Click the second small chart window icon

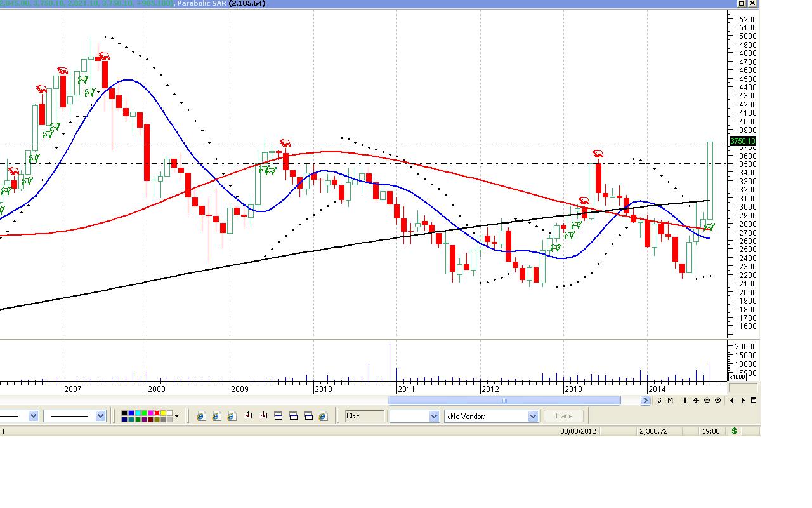[x=263, y=416]
